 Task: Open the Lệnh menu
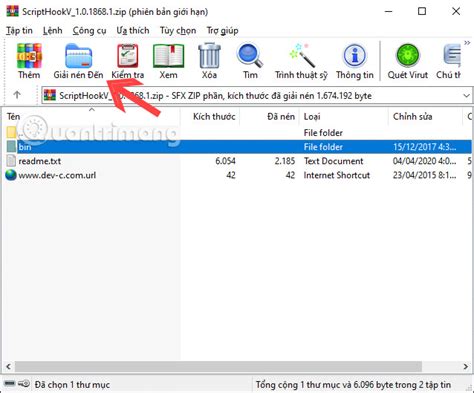[53, 31]
